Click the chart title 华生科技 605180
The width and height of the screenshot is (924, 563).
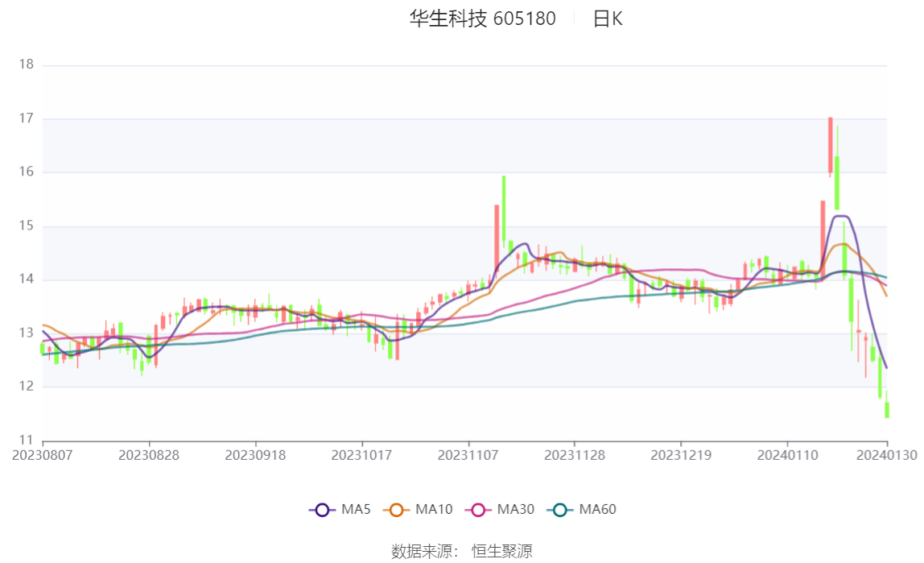[483, 19]
